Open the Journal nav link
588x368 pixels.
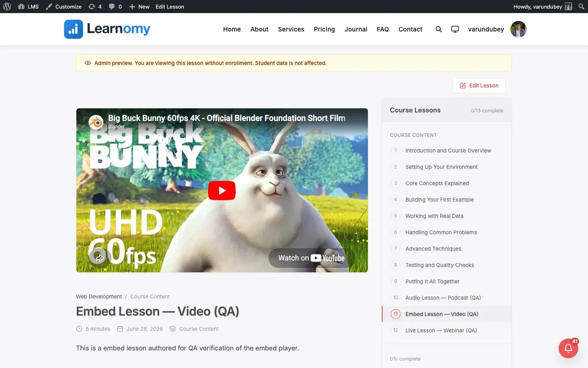tap(356, 29)
